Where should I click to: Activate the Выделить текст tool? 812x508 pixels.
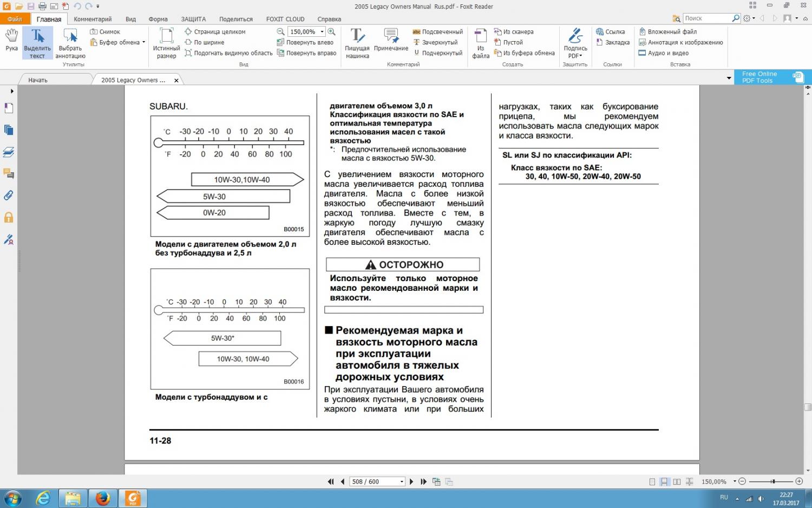point(37,43)
